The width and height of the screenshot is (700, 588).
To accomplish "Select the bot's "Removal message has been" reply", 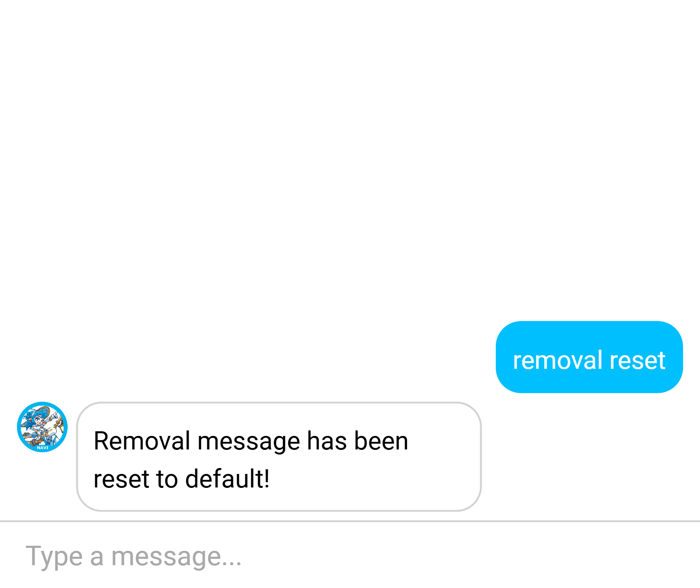I will [251, 441].
